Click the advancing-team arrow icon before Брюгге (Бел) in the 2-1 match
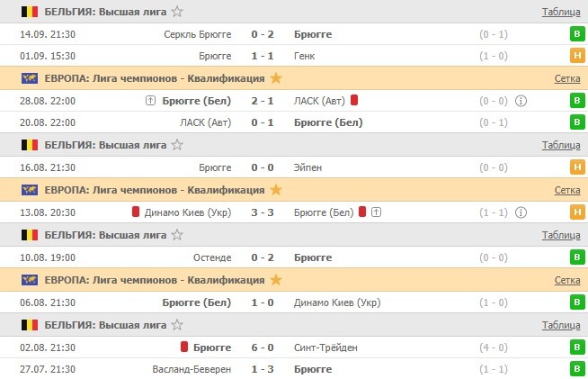This screenshot has width=588, height=379. point(150,100)
